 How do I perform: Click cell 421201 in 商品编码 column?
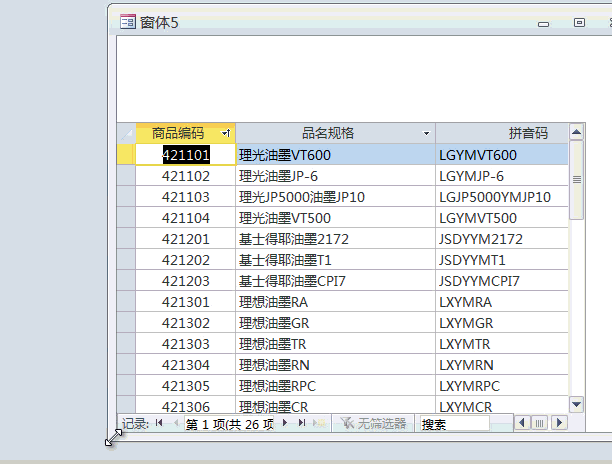[186, 239]
